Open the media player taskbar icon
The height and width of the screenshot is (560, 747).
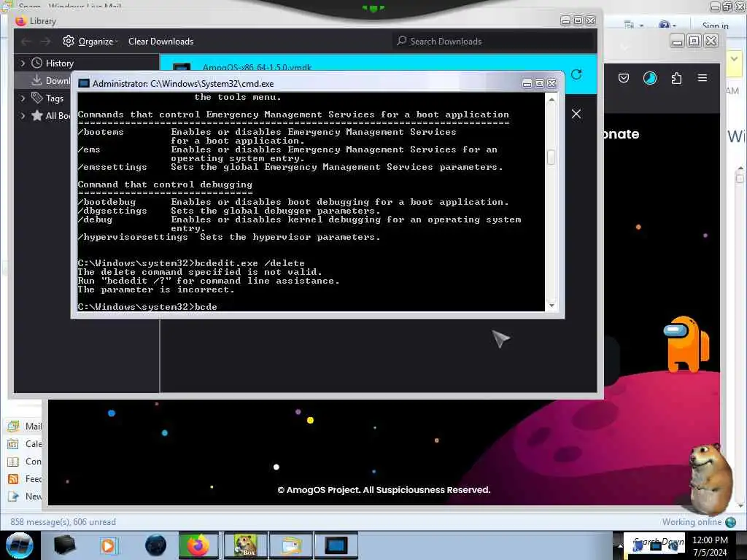[x=108, y=545]
